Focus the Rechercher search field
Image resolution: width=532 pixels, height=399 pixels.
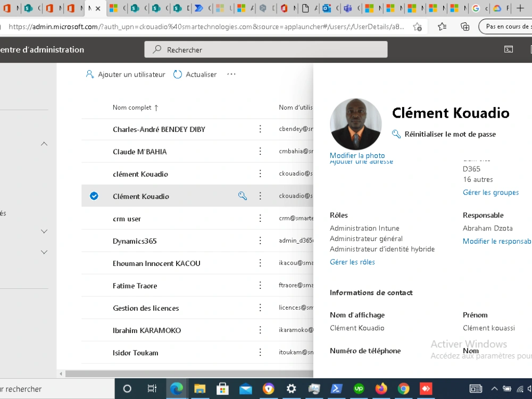[x=265, y=49]
